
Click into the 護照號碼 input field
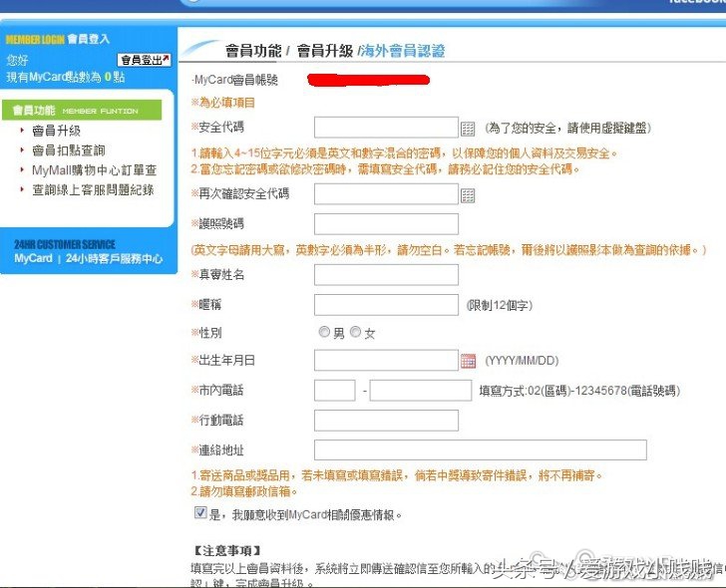click(x=386, y=224)
